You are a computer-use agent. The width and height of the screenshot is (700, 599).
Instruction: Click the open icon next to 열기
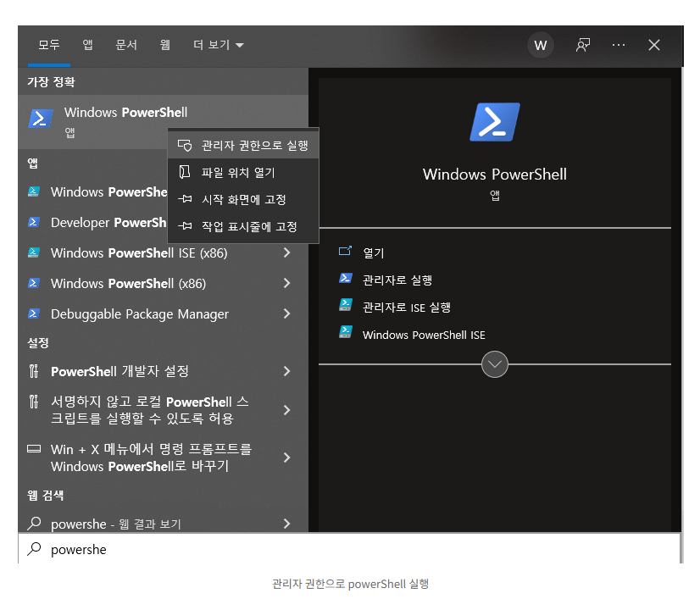(x=345, y=252)
